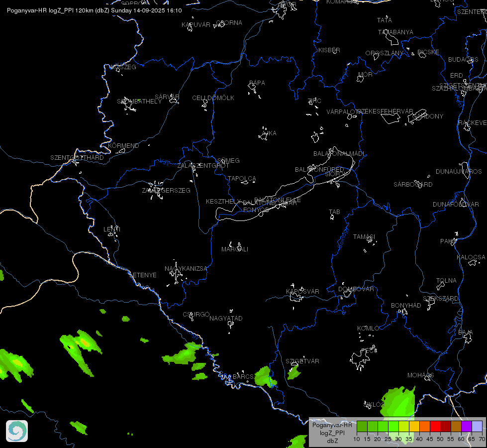487x448 pixels.
Task: Select the orange 40-45 dBZ legend swatch
Action: [x=425, y=426]
